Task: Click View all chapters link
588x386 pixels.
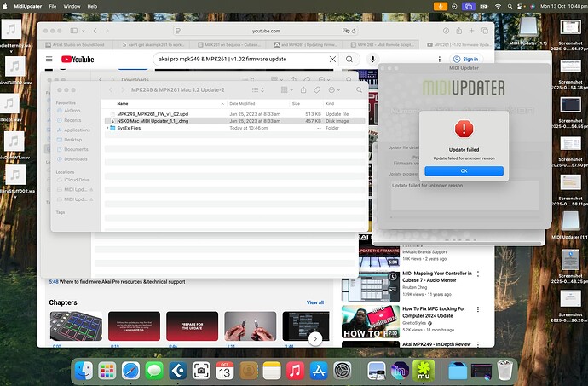Action: coord(315,302)
